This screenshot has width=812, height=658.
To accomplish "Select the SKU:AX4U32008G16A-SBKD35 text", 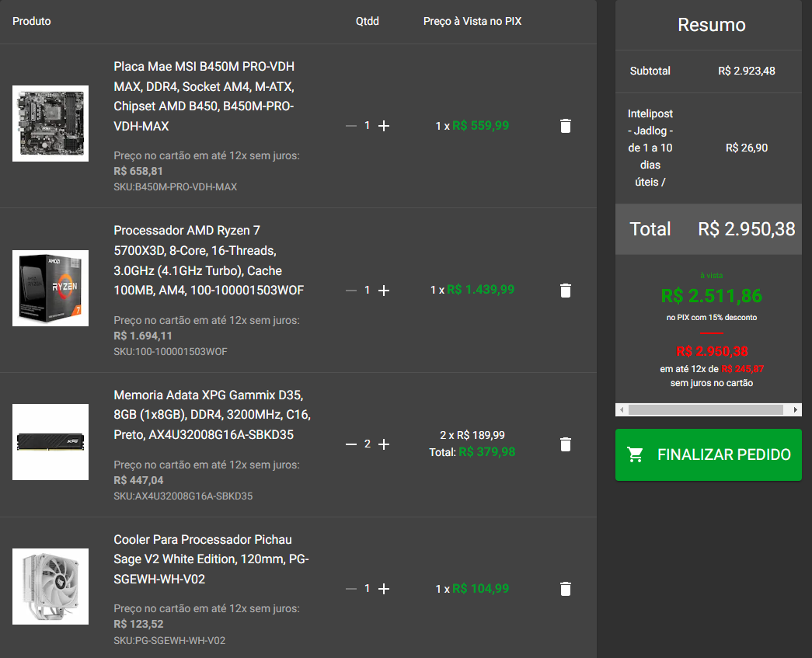I will point(183,496).
